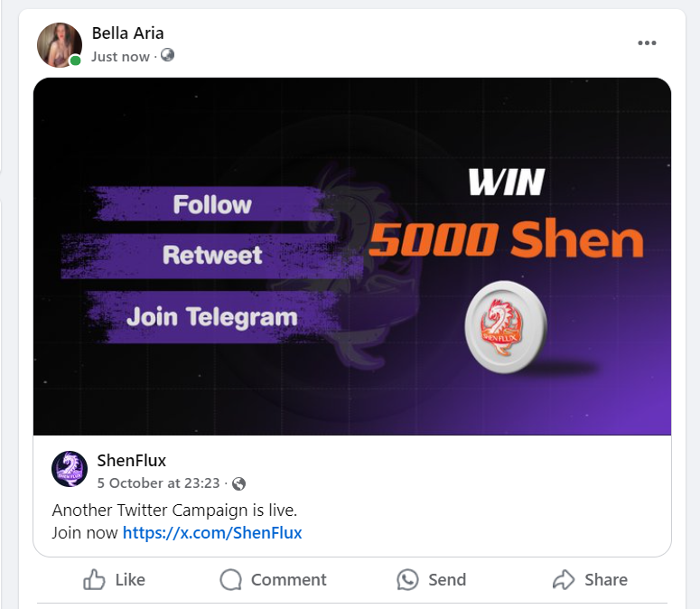Click the globe icon next to 5 October

point(238,483)
